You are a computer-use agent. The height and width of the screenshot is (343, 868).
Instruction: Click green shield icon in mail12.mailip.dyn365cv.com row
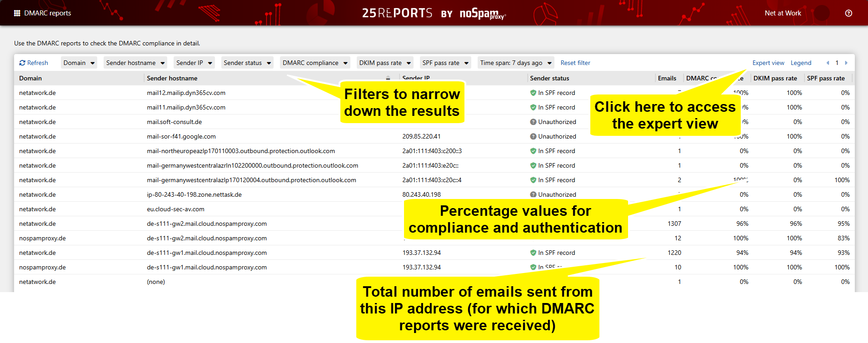[x=533, y=93]
